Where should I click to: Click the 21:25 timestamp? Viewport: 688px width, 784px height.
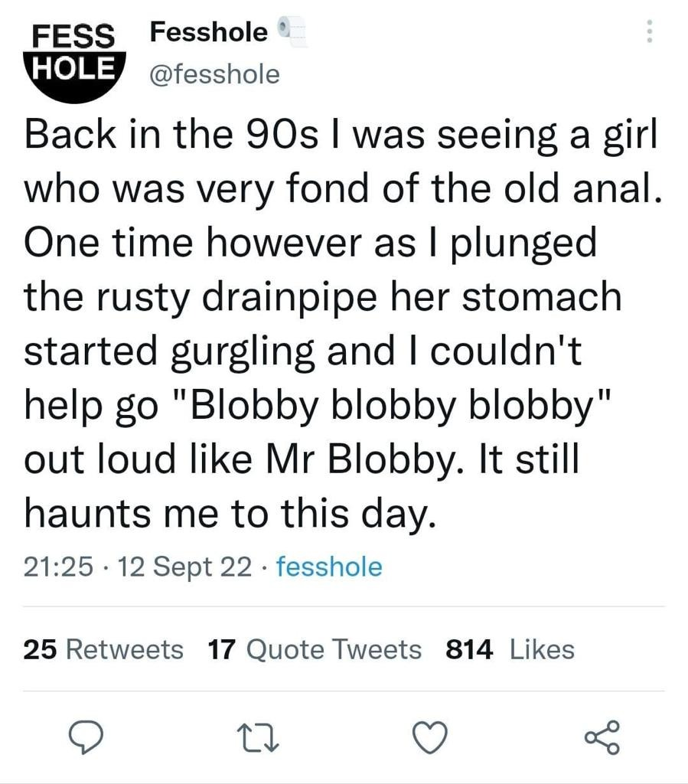(60, 567)
